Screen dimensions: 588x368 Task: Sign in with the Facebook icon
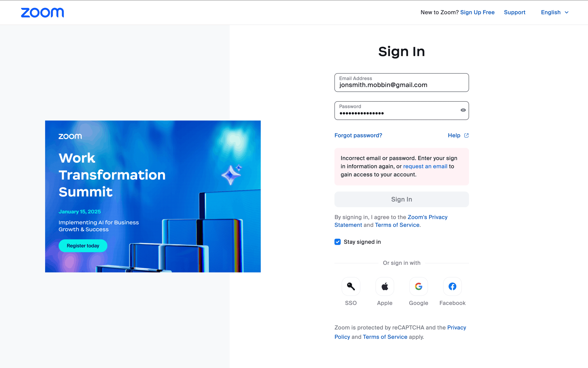(x=452, y=286)
